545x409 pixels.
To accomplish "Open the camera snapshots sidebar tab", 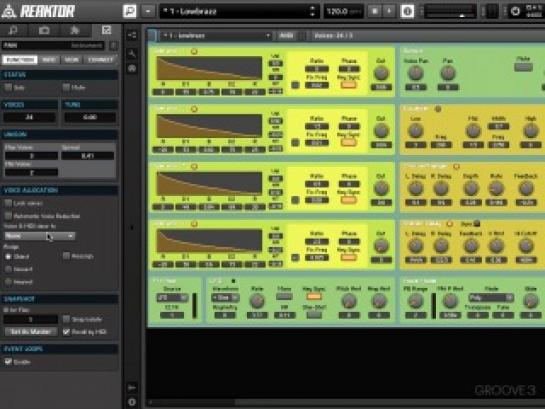I will click(x=44, y=30).
